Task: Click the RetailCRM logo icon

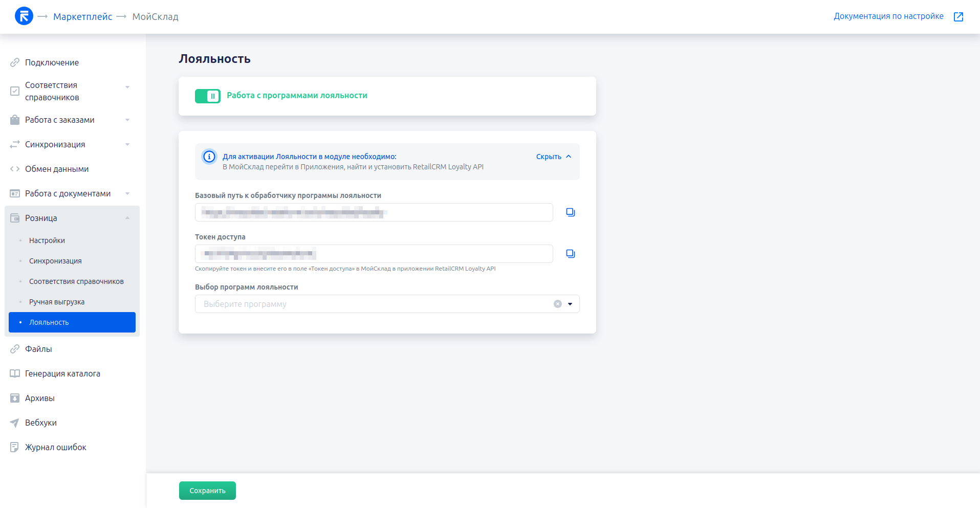Action: point(24,16)
